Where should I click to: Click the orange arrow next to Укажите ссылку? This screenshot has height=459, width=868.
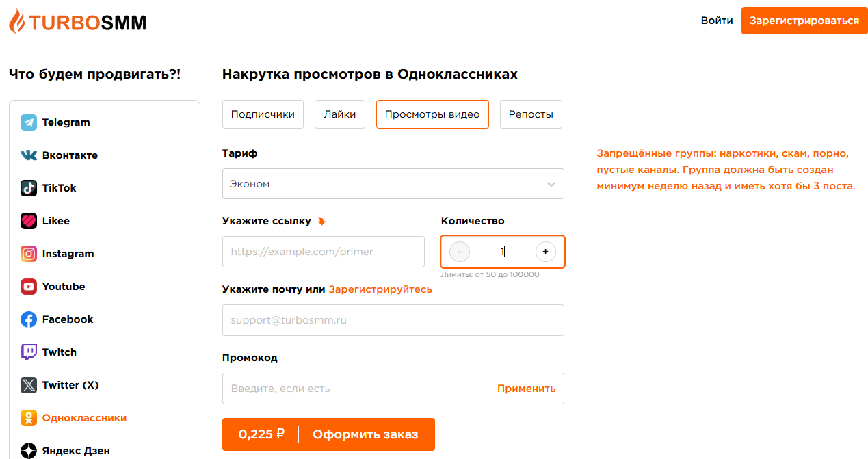pos(321,221)
